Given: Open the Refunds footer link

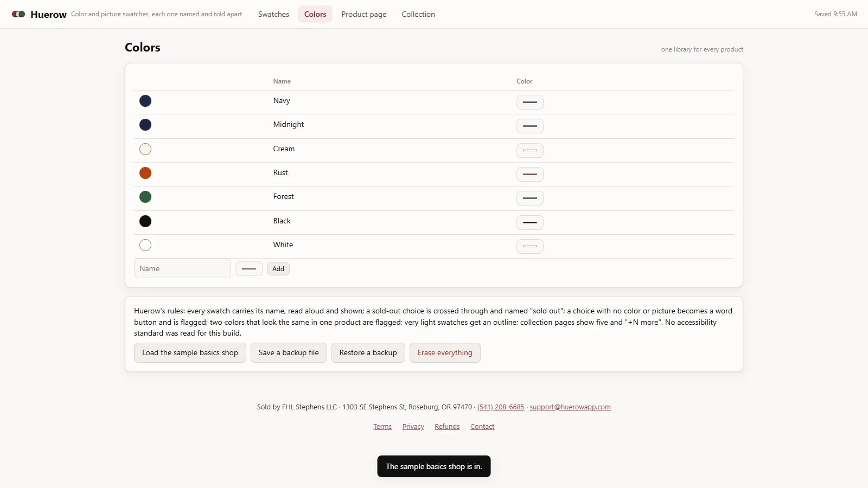Looking at the screenshot, I should (x=447, y=427).
